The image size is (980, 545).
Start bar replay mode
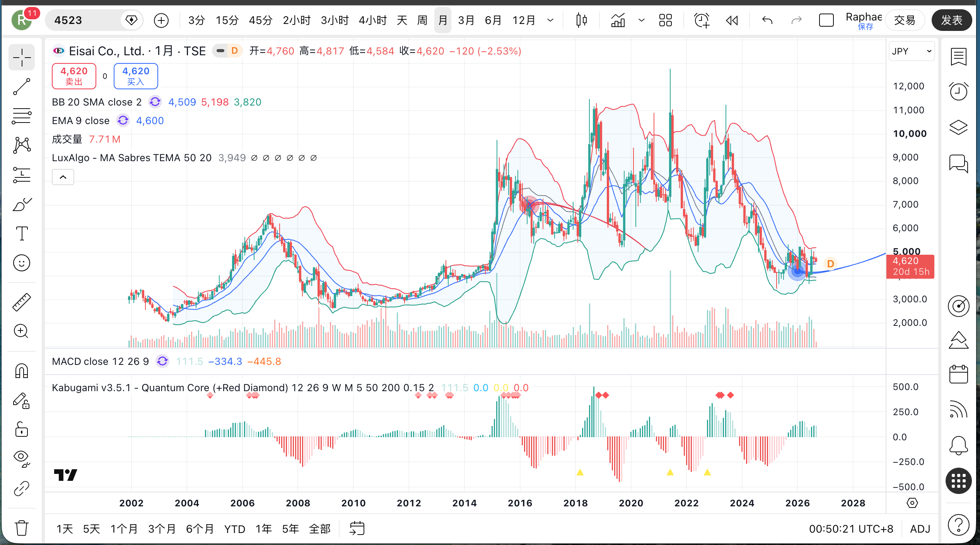tap(732, 20)
